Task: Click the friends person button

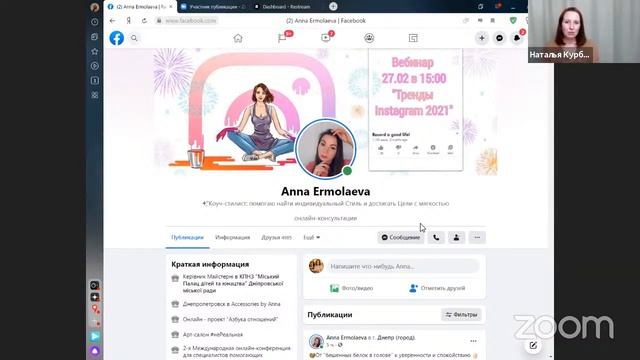Action: (456, 237)
